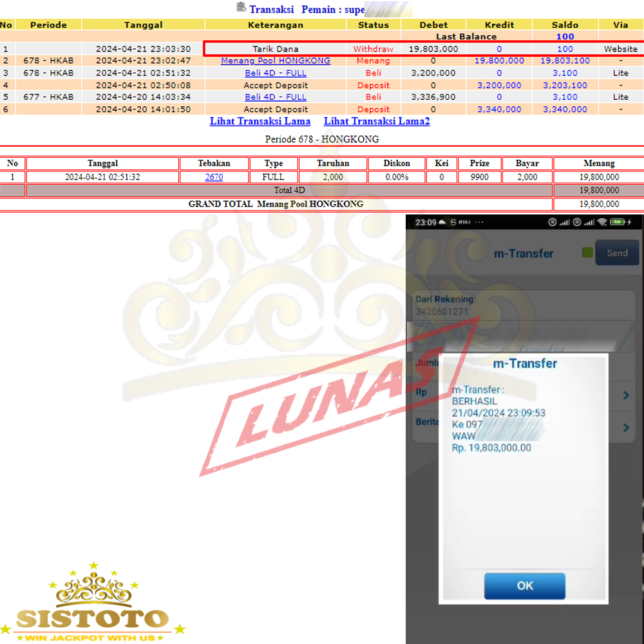Tap the battery icon in phone status bar

pyautogui.click(x=619, y=222)
